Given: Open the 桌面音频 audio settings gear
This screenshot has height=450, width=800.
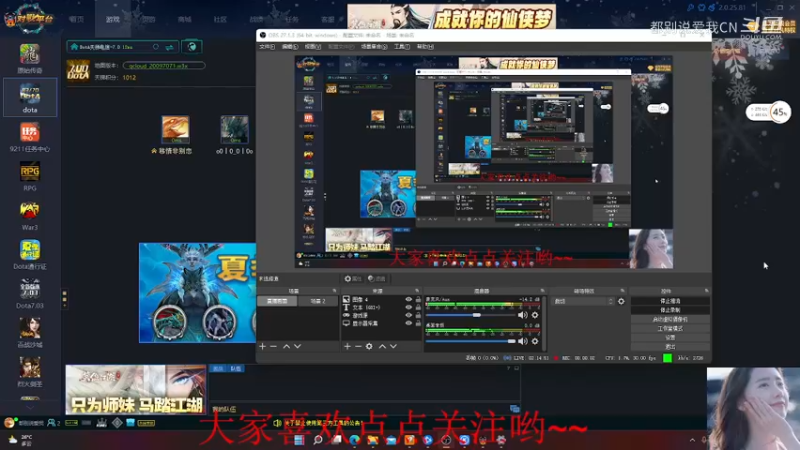Looking at the screenshot, I should [x=535, y=341].
